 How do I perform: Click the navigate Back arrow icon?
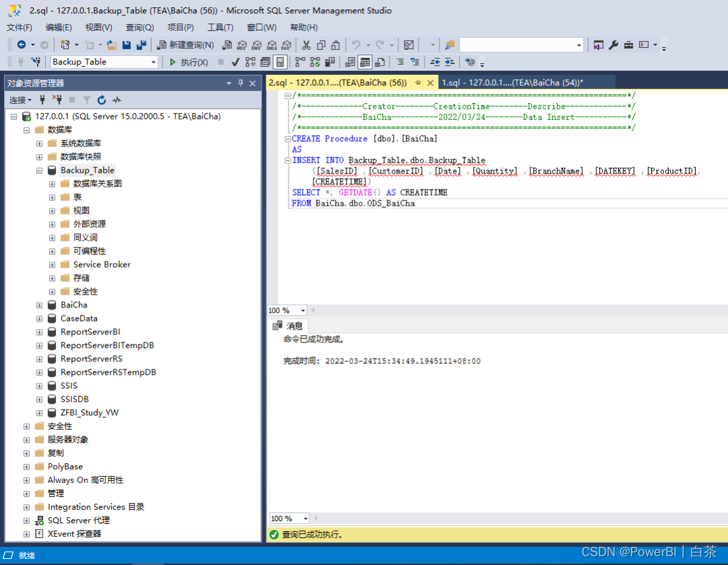coord(22,44)
